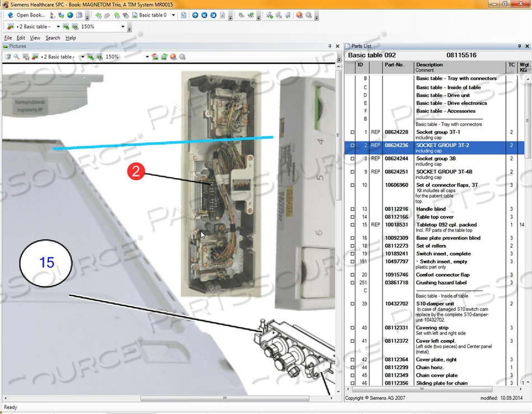This screenshot has width=532, height=414.
Task: Click the first icon in Pictures toolbar
Action: click(x=8, y=57)
